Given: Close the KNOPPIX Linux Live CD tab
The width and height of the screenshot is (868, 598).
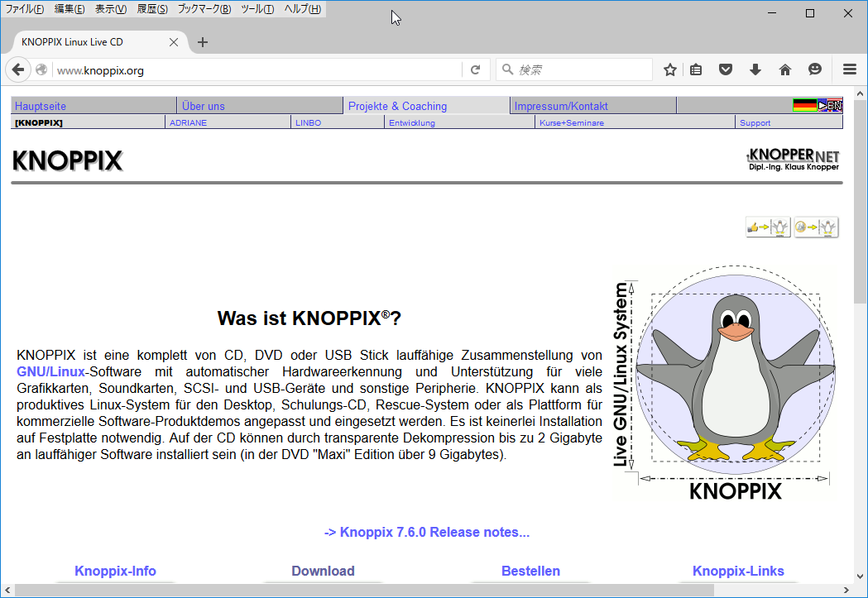Looking at the screenshot, I should [x=173, y=42].
